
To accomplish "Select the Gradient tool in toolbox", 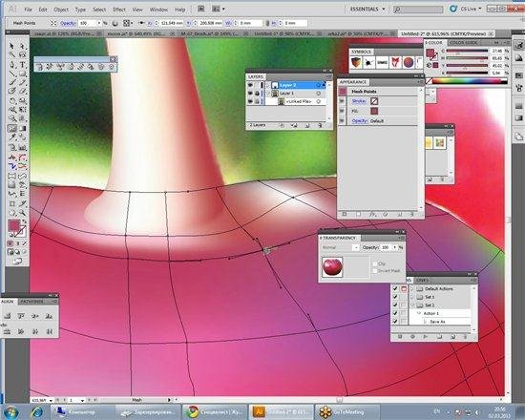I will point(23,128).
